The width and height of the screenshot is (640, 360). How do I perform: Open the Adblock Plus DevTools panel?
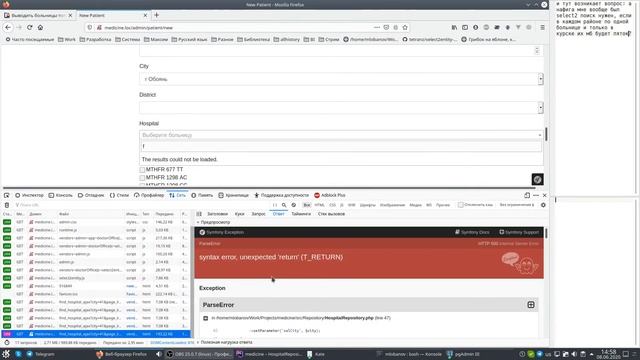click(330, 195)
